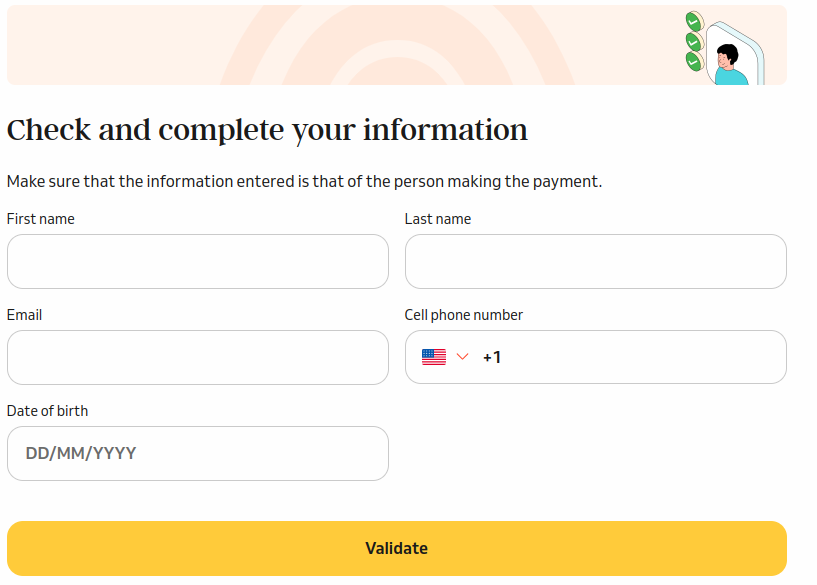Click the topmost green check badge
This screenshot has height=585, width=817.
tap(694, 19)
